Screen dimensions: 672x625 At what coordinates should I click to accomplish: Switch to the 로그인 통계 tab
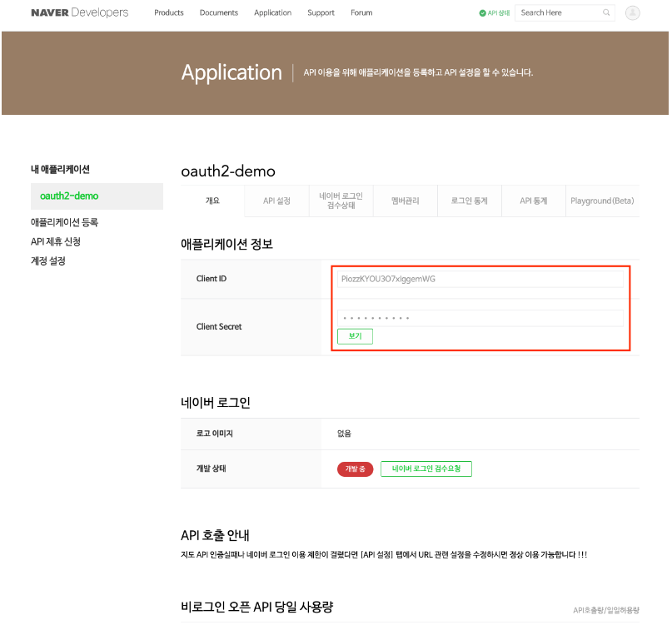coord(470,201)
